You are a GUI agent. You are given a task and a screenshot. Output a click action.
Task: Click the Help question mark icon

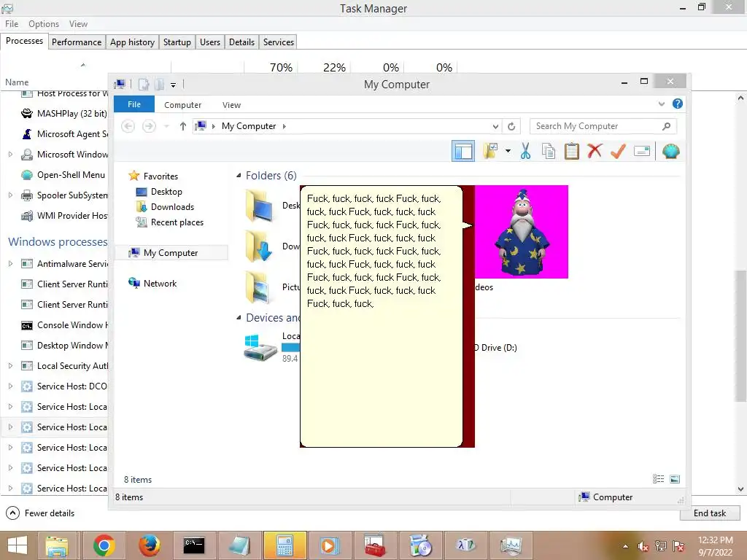pyautogui.click(x=678, y=104)
